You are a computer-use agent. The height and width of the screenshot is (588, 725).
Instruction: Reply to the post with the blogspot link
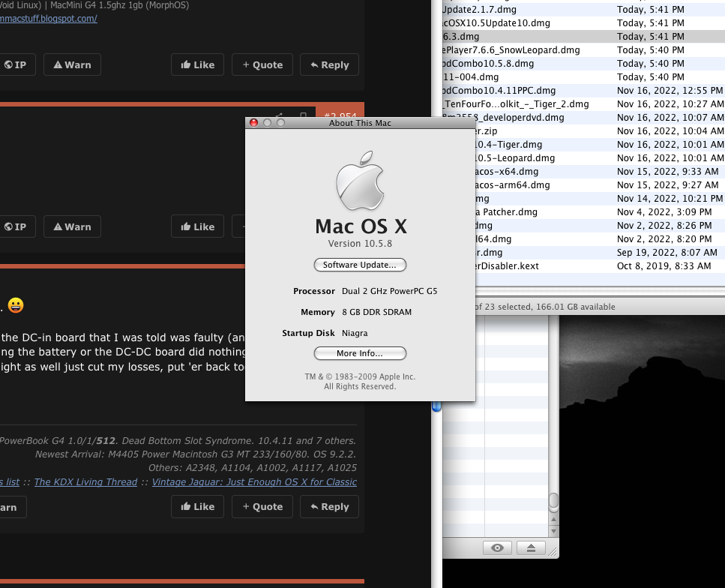coord(329,64)
